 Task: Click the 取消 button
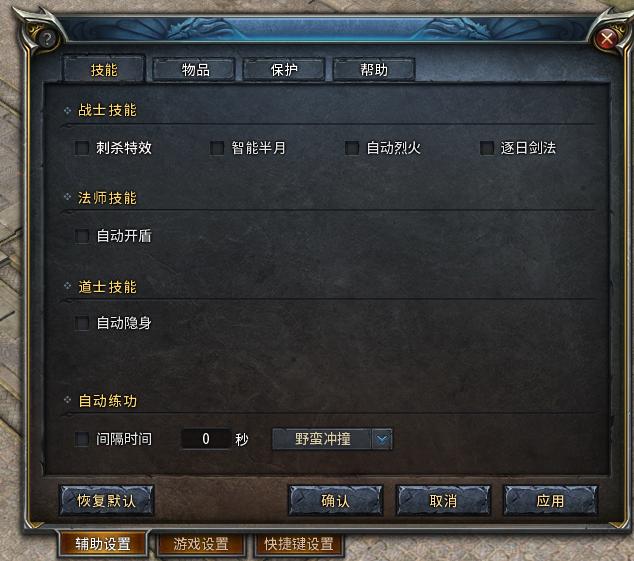[443, 501]
